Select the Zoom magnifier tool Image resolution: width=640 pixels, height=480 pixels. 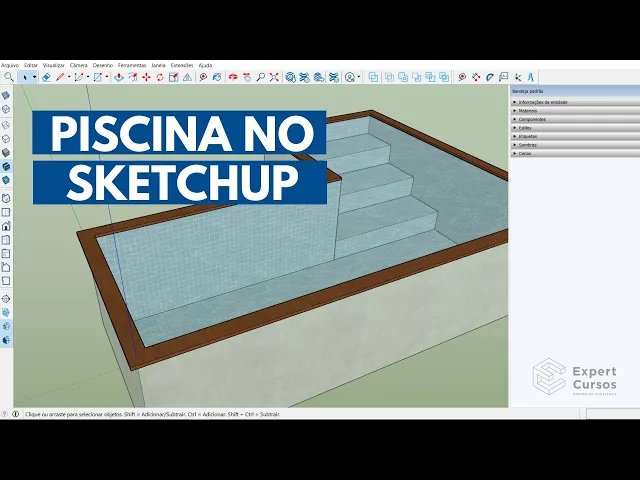260,77
